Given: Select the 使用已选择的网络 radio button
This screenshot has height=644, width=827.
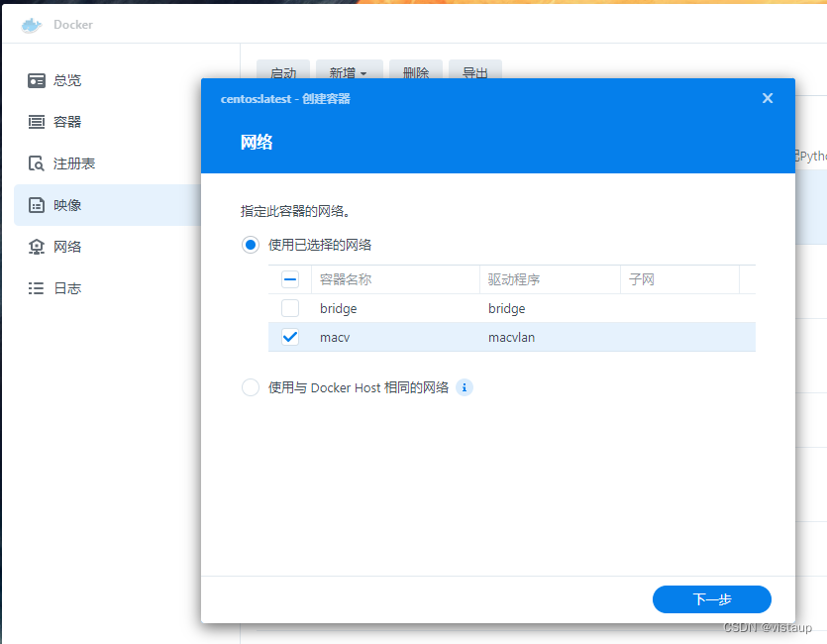Looking at the screenshot, I should 250,244.
